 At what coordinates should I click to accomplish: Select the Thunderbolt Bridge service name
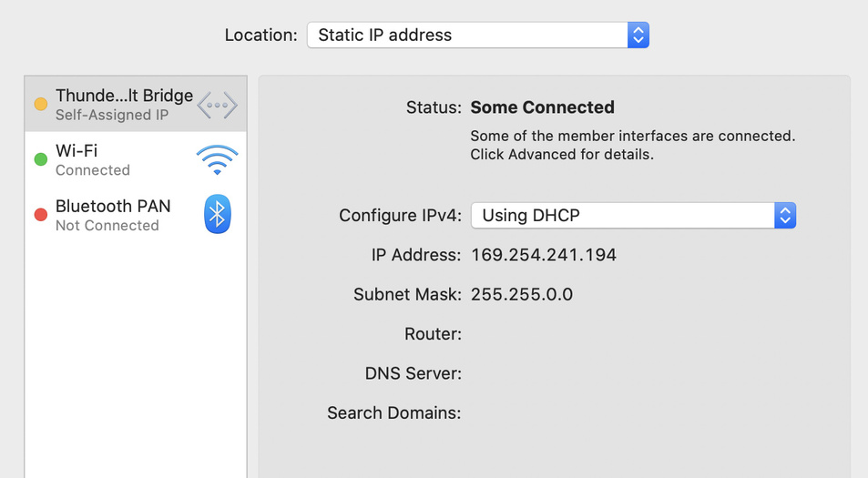click(124, 96)
